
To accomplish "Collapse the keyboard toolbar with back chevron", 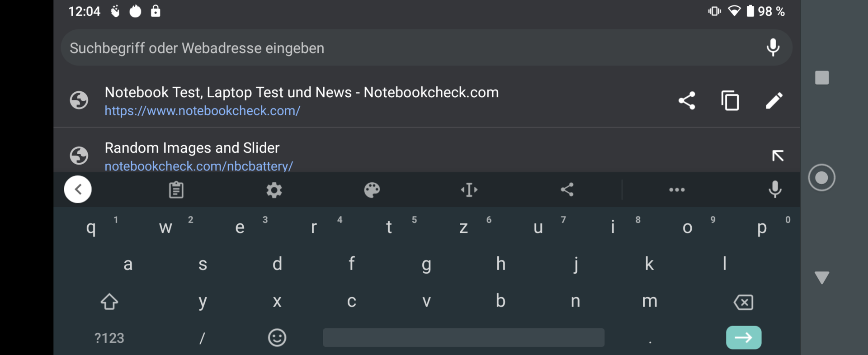I will tap(78, 189).
